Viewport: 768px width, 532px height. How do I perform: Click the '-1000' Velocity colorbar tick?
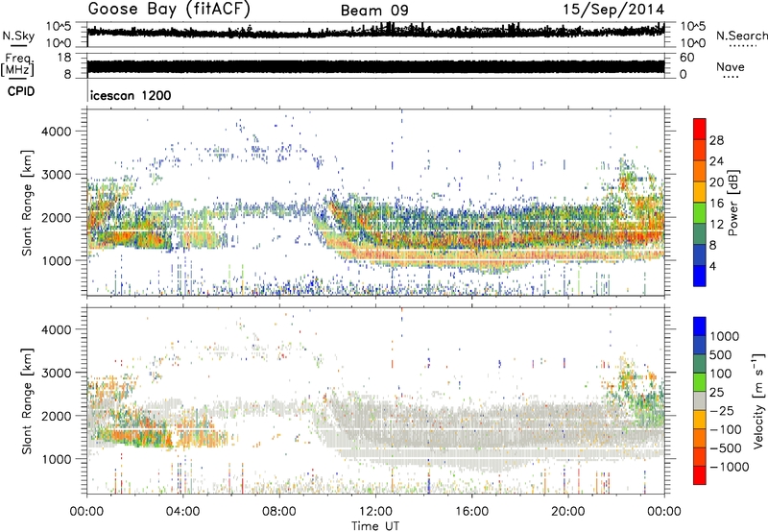coord(730,467)
